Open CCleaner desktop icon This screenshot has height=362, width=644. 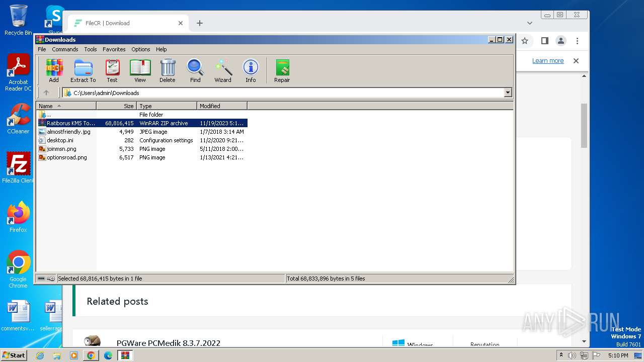pos(18,119)
